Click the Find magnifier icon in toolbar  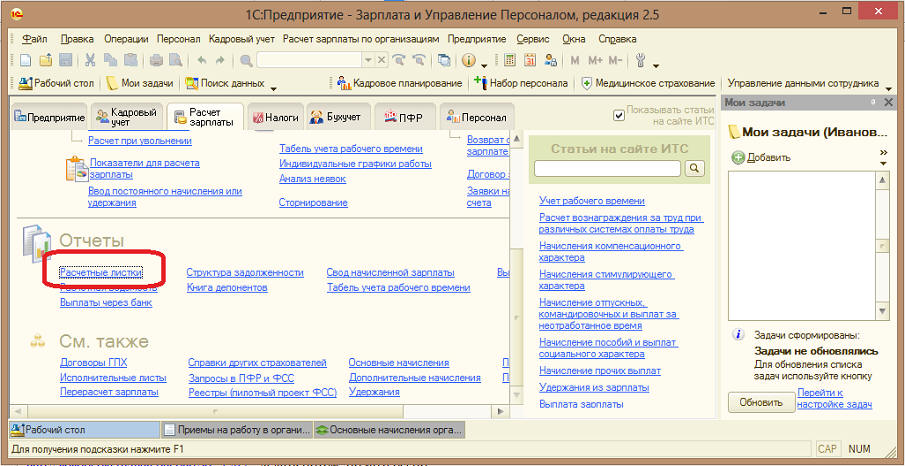246,60
